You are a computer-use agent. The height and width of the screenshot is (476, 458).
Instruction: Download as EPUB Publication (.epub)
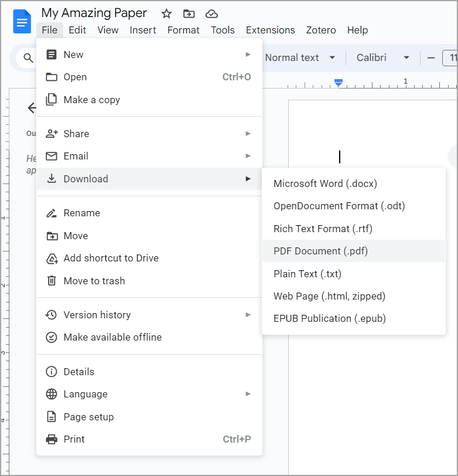pos(354,318)
